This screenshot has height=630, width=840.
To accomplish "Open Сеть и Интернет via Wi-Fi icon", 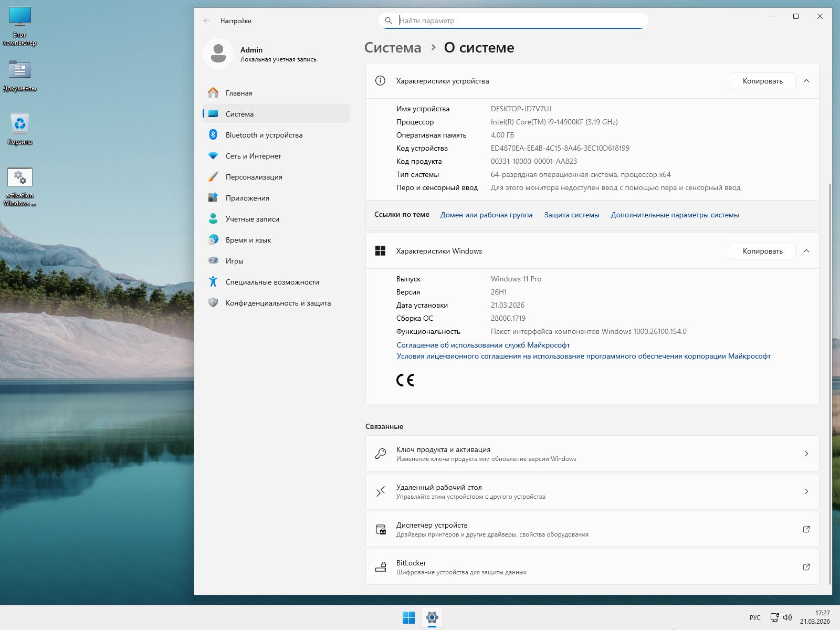I will pyautogui.click(x=213, y=156).
